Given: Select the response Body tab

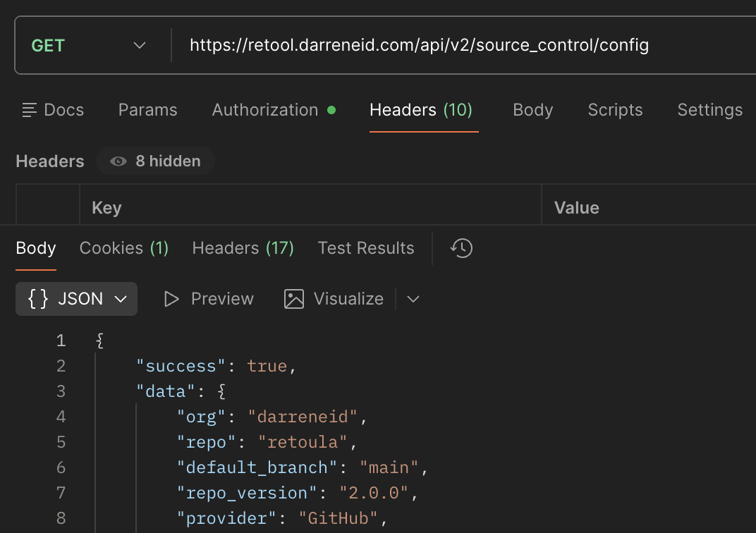Looking at the screenshot, I should point(36,248).
